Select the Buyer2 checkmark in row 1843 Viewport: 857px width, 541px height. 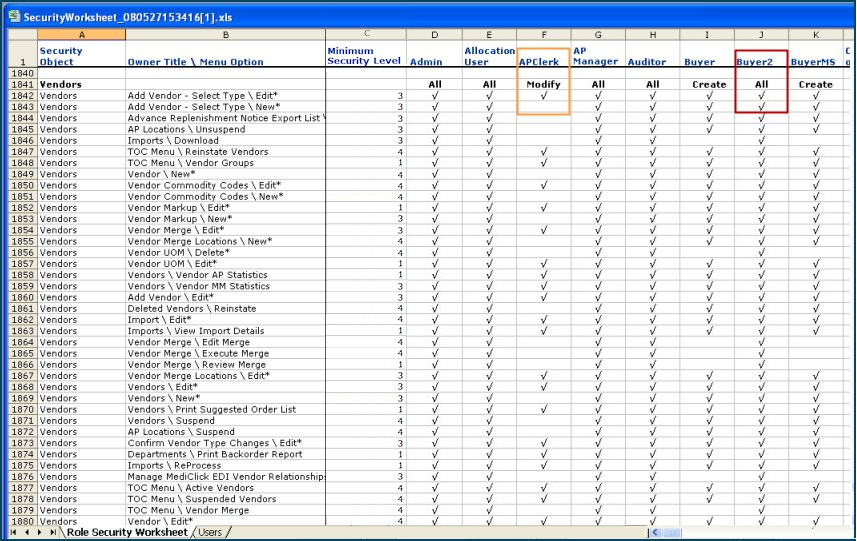761,107
